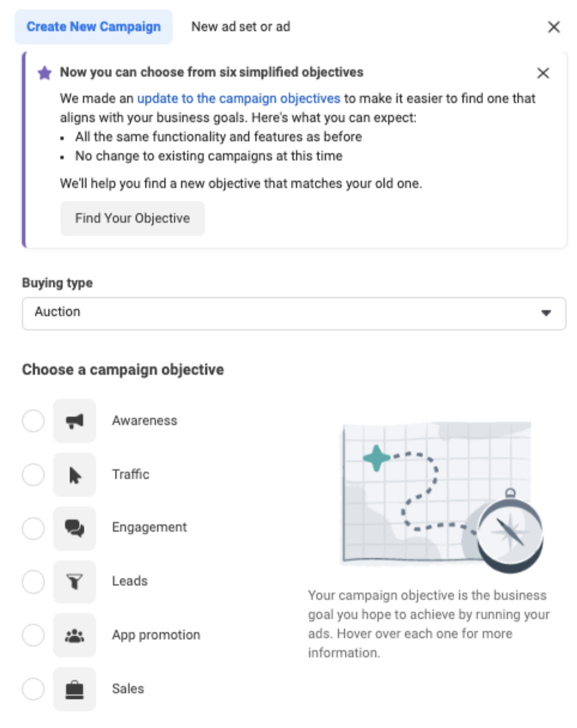Click the Traffic cursor arrow icon

point(74,474)
